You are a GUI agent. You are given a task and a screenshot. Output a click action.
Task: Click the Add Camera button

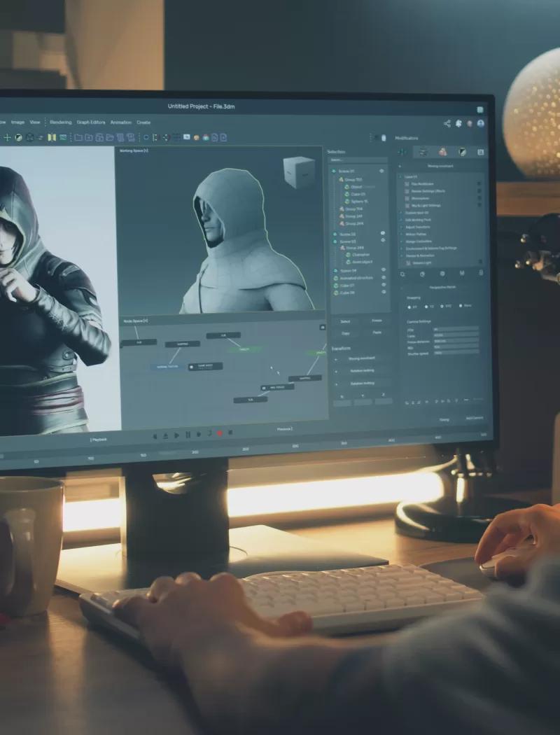pos(474,418)
